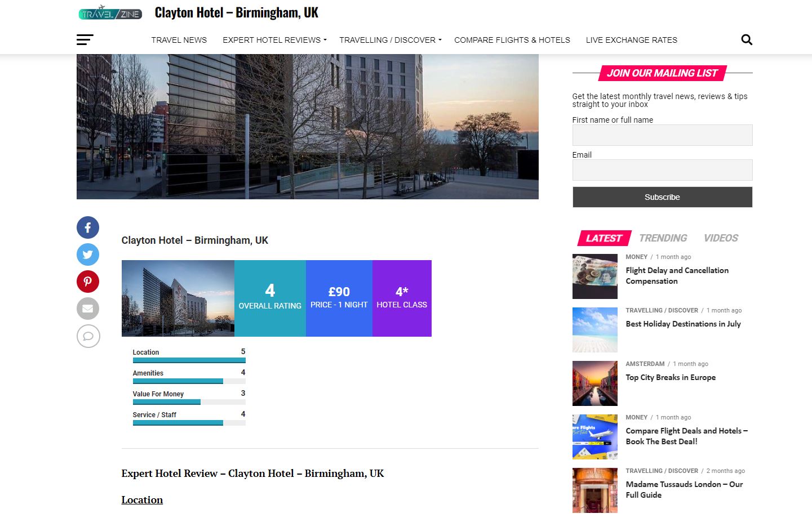This screenshot has height=518, width=812.
Task: Open Flight Delay and Cancellation Compensation article
Action: [x=677, y=276]
